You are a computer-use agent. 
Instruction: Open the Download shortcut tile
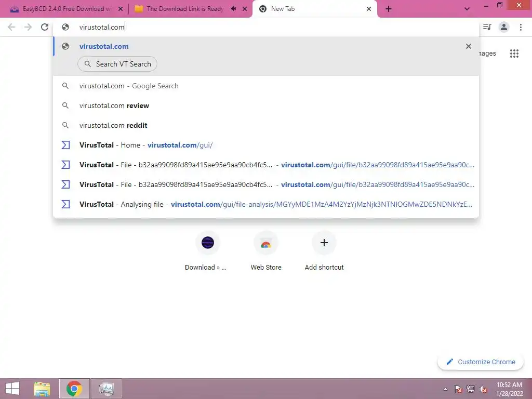click(x=208, y=251)
